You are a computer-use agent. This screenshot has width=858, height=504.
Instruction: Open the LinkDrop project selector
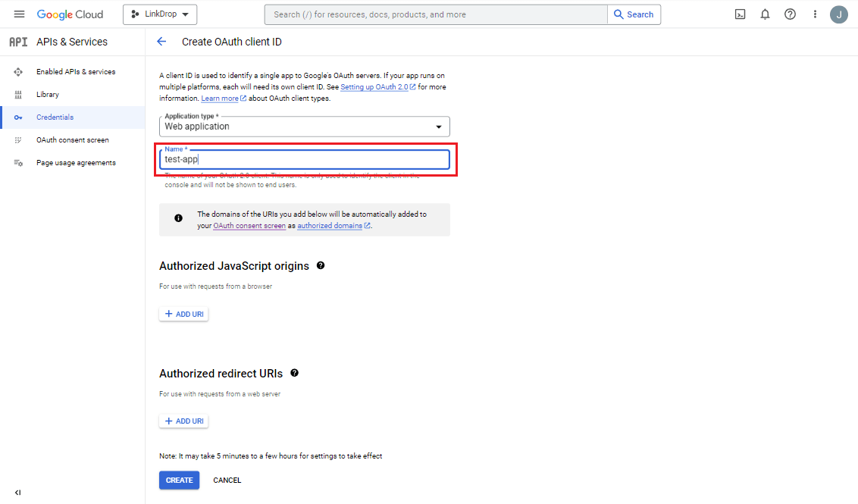(x=160, y=14)
